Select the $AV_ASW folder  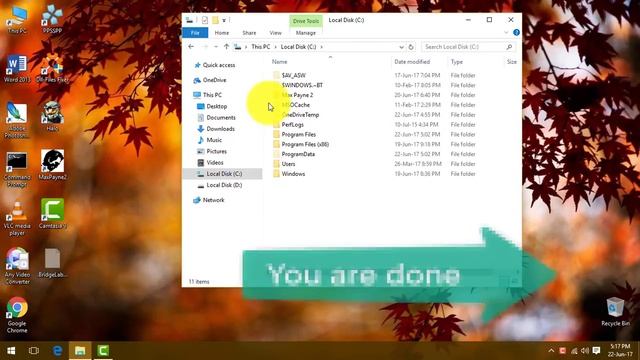point(293,76)
